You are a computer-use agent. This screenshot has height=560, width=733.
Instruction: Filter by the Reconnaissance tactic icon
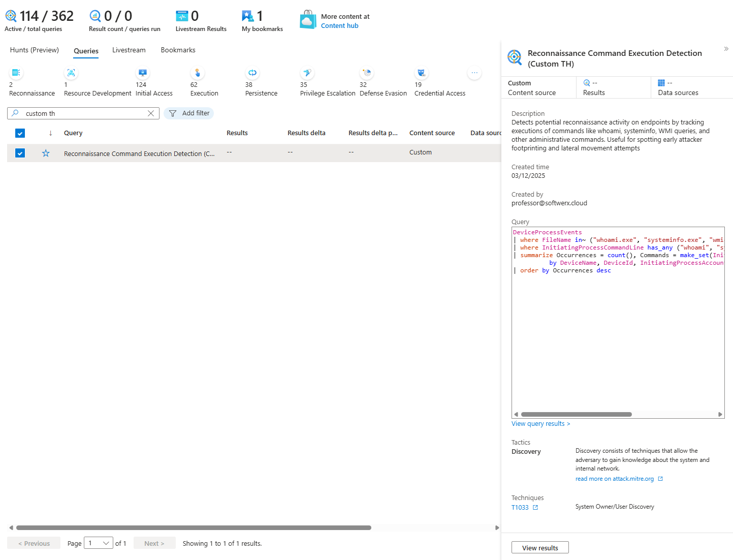[x=16, y=73]
